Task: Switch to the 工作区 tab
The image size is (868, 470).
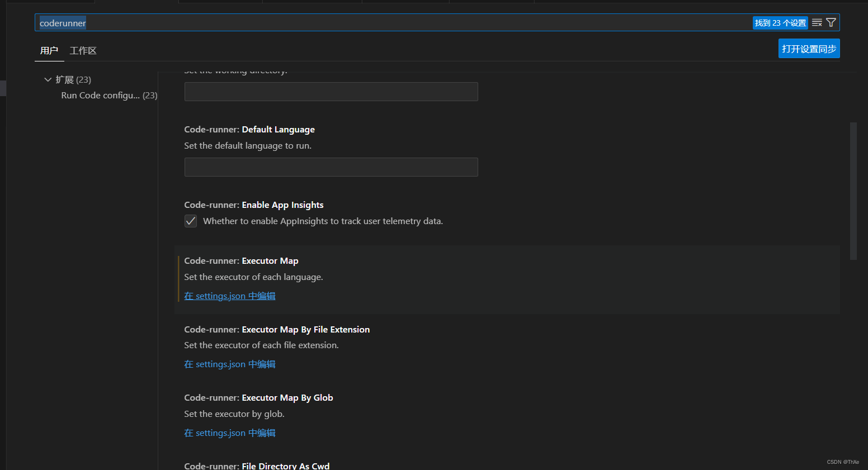Action: 83,50
